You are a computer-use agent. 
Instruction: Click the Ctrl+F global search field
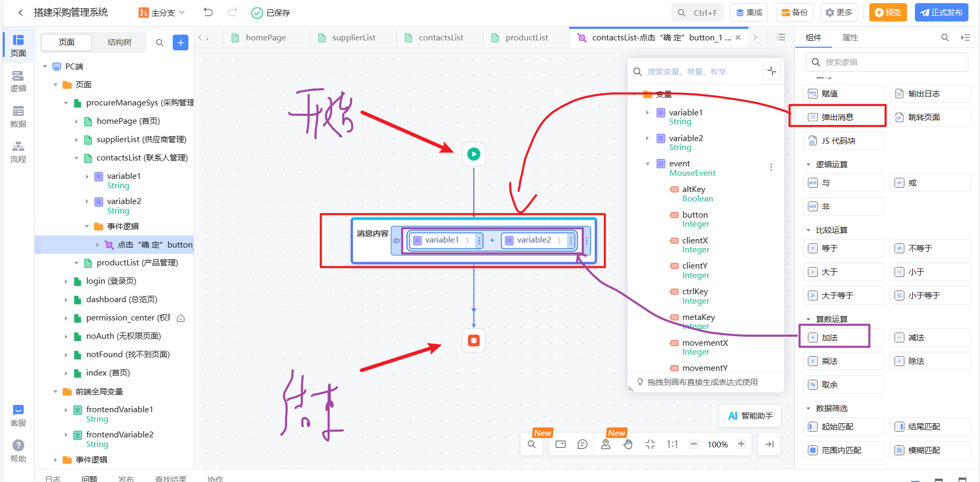point(698,13)
